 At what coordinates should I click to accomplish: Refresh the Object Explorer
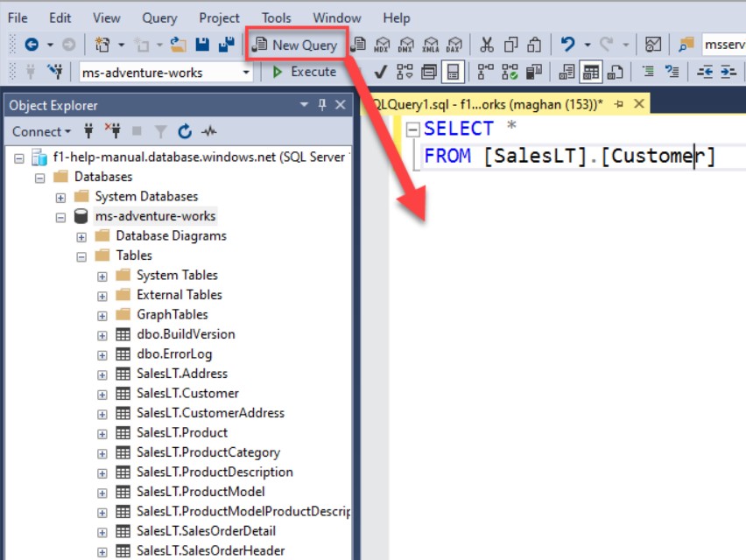pyautogui.click(x=185, y=130)
